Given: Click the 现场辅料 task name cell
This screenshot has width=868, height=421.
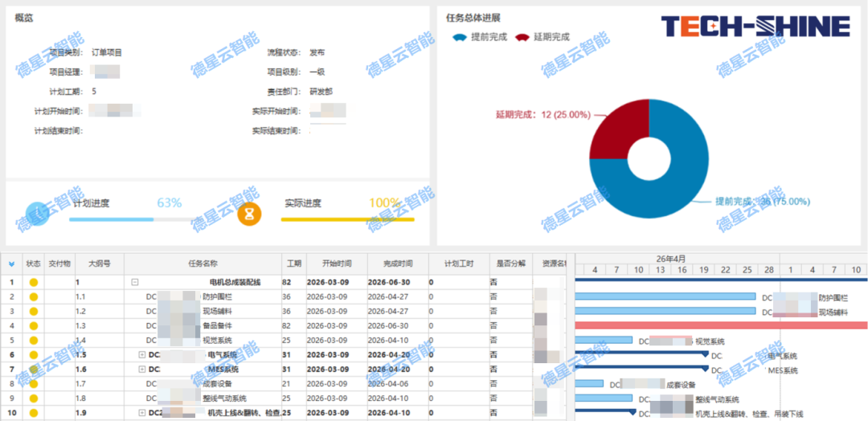Looking at the screenshot, I should pos(203,312).
